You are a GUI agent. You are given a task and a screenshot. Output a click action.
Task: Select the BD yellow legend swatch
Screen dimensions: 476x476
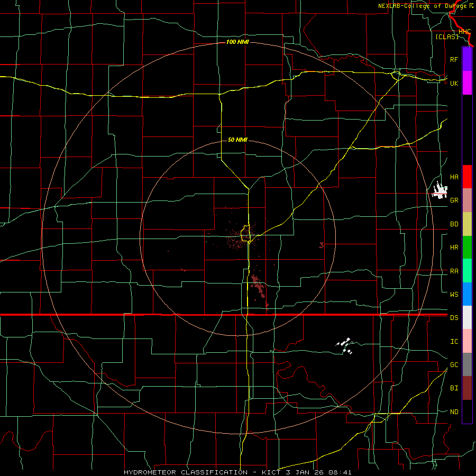(467, 224)
